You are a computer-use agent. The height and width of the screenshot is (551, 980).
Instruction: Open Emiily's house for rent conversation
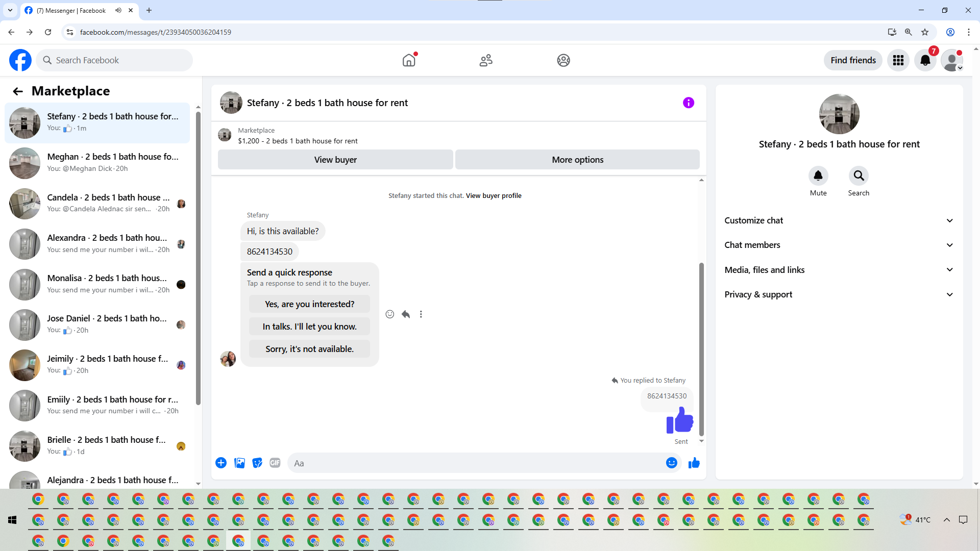pos(97,406)
